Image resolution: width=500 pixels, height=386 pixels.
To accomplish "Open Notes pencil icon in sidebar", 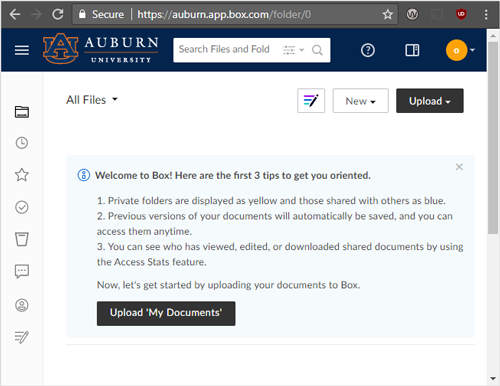I will 22,337.
